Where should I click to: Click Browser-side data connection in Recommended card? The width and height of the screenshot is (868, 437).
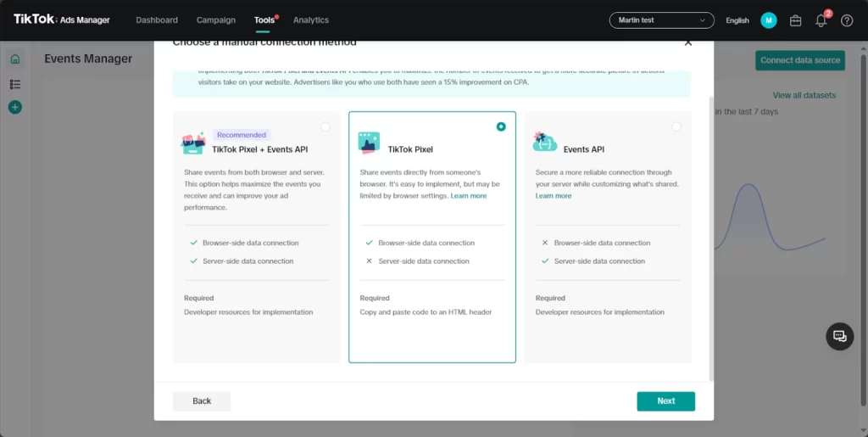251,244
